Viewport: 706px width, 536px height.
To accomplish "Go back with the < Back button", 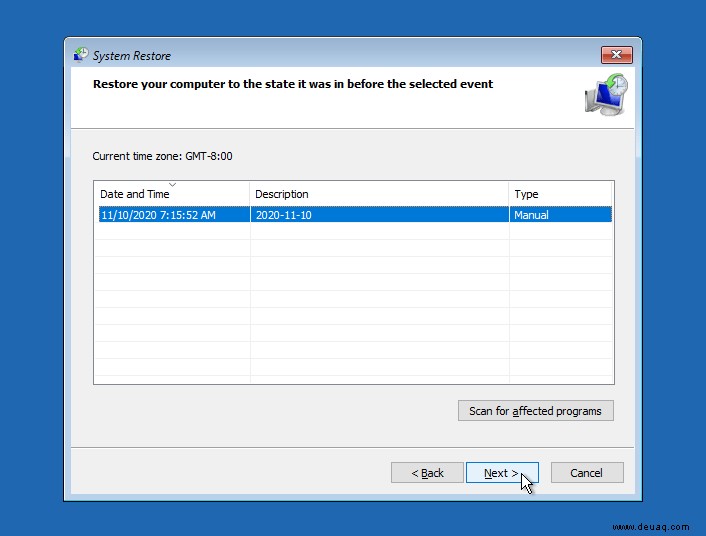I will point(427,473).
